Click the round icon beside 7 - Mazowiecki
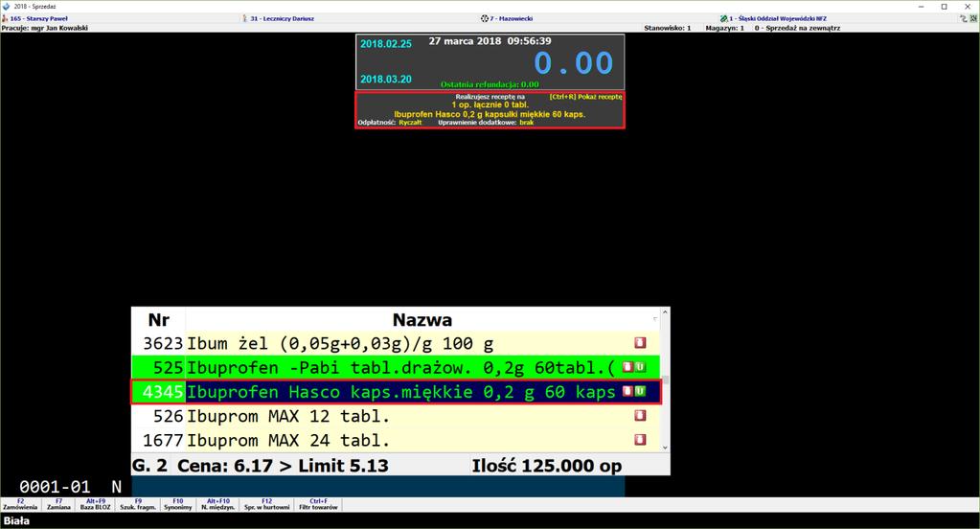 [485, 19]
